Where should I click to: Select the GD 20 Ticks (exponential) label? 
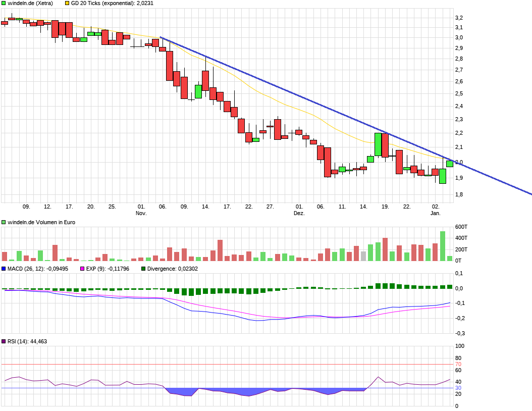pos(112,3)
